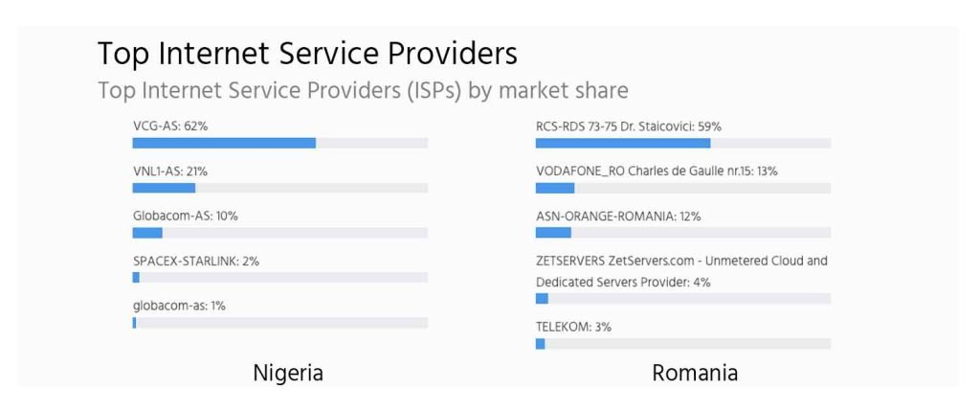Select the Globacom-AS 10% bar
The height and width of the screenshot is (412, 980).
coord(279,233)
